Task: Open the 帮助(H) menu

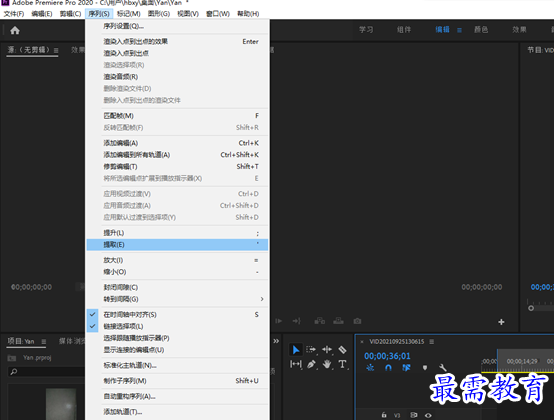Action: pos(248,14)
